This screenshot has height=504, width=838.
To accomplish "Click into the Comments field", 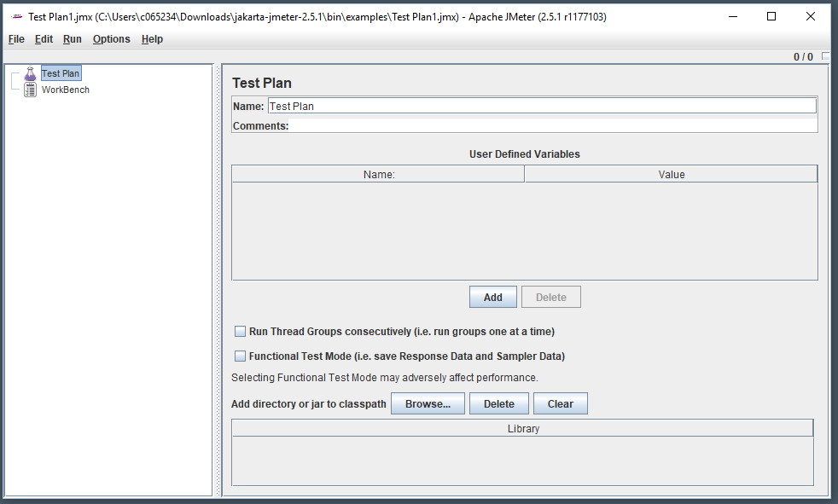I will [x=553, y=126].
